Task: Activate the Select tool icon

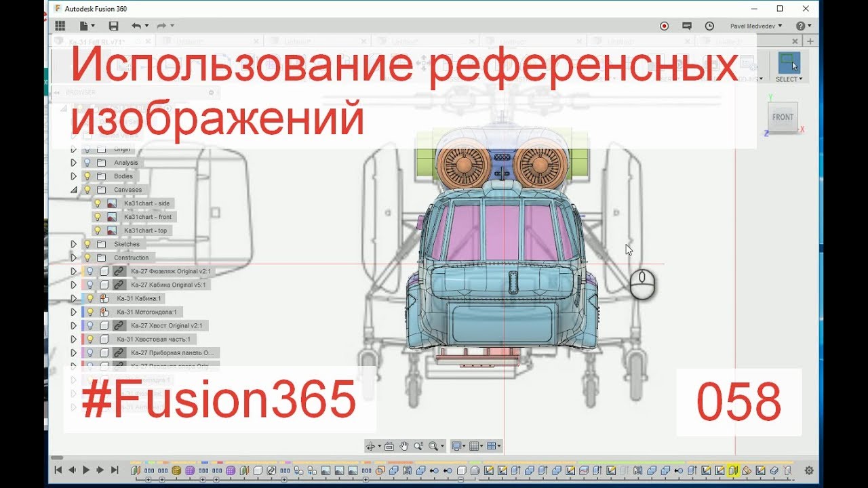Action: click(789, 62)
